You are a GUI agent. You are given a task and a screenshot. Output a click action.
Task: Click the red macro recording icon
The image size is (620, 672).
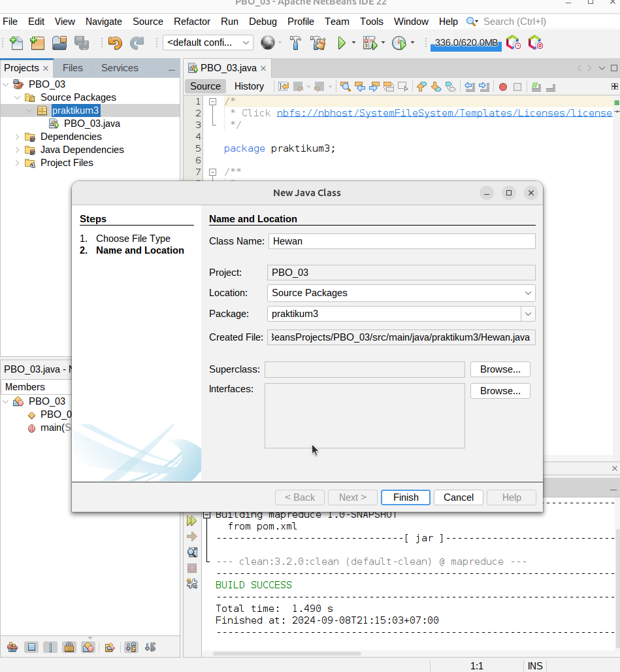click(x=503, y=87)
